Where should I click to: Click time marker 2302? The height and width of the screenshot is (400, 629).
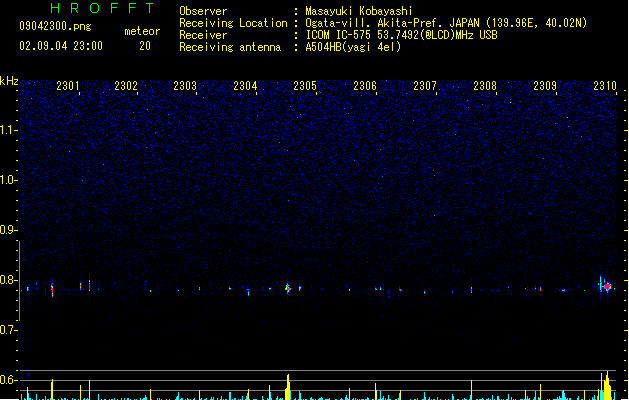coord(126,86)
